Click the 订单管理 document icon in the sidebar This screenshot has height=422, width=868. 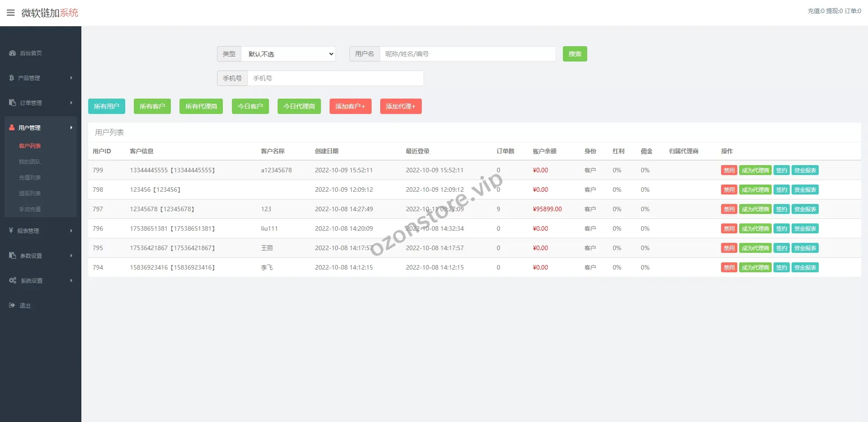pyautogui.click(x=11, y=103)
